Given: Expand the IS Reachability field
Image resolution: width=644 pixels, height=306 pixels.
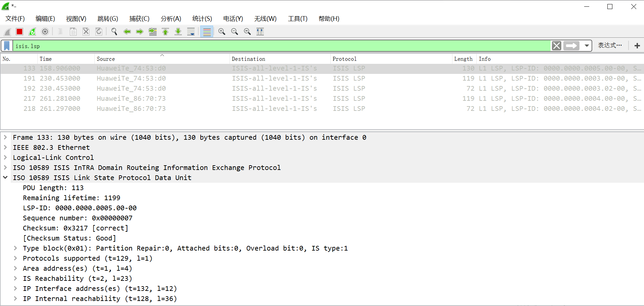Looking at the screenshot, I should 15,278.
